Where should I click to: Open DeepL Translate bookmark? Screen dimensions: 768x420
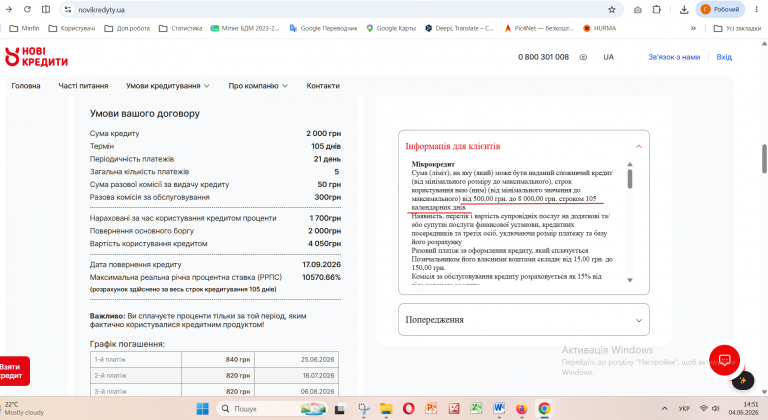click(459, 28)
